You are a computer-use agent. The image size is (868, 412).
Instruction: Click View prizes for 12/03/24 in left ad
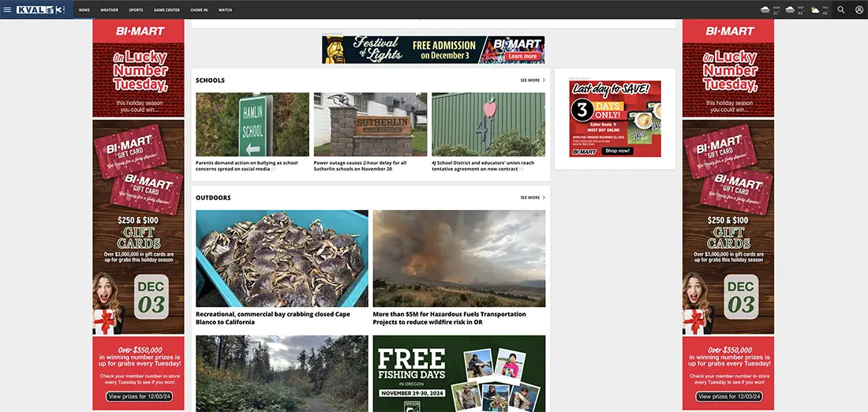140,396
